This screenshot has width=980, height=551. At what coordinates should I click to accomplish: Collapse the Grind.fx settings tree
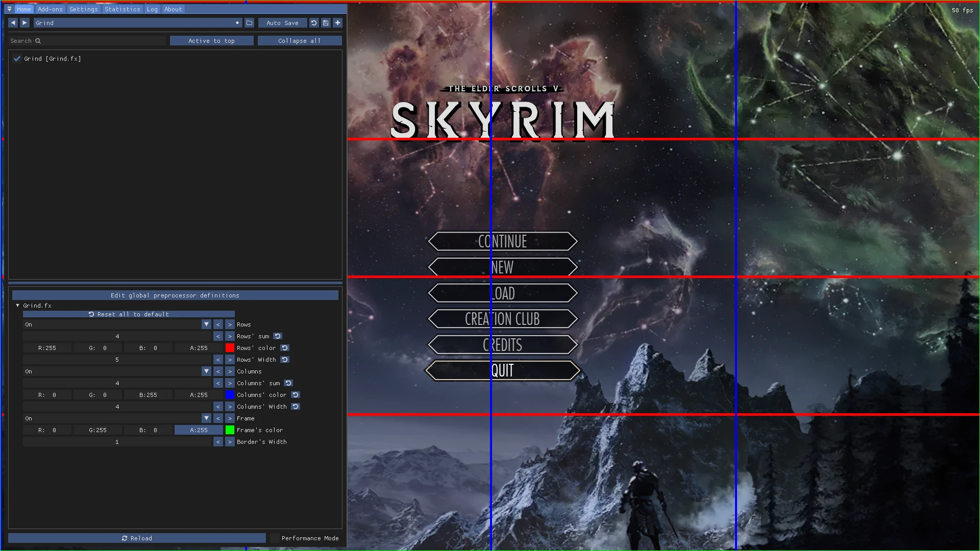(18, 306)
